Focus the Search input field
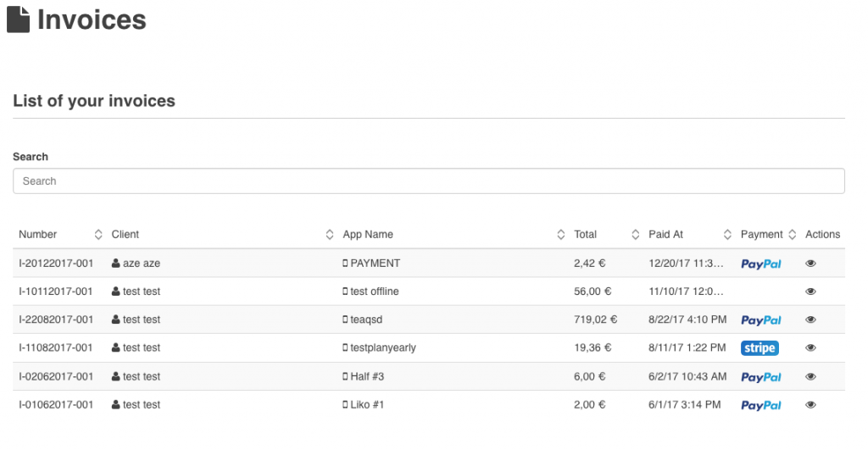This screenshot has width=868, height=450. [x=429, y=181]
